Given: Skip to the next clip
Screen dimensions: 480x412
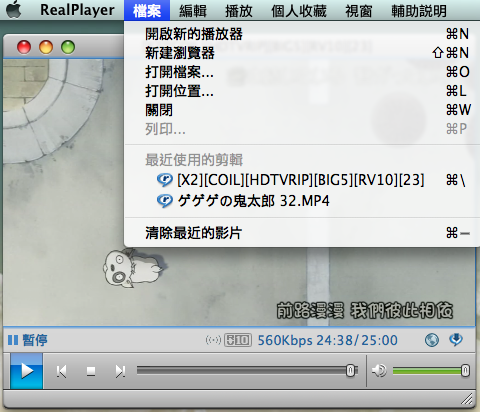Looking at the screenshot, I should (120, 371).
